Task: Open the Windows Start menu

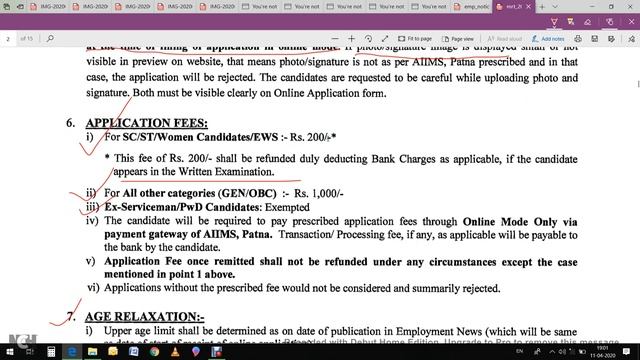Action: [x=9, y=351]
